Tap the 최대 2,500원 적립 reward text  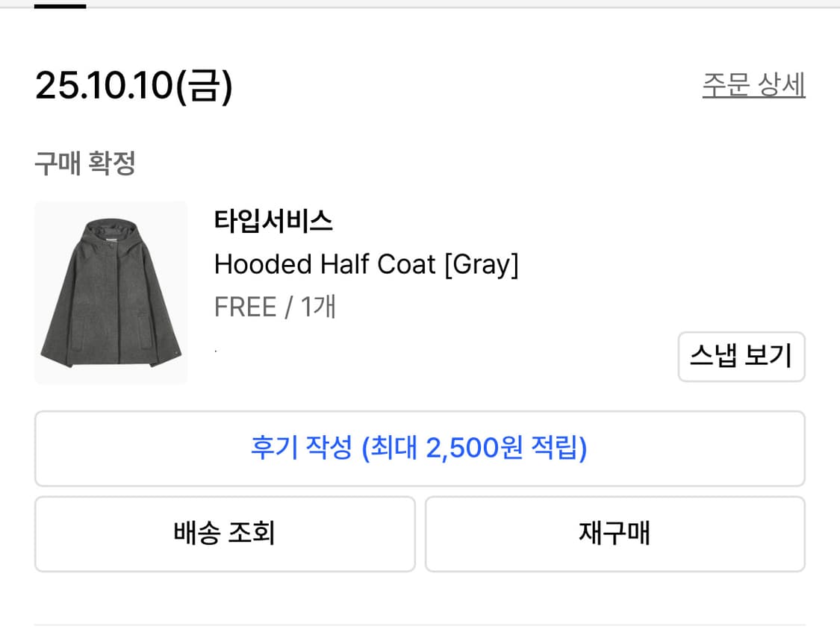click(475, 448)
